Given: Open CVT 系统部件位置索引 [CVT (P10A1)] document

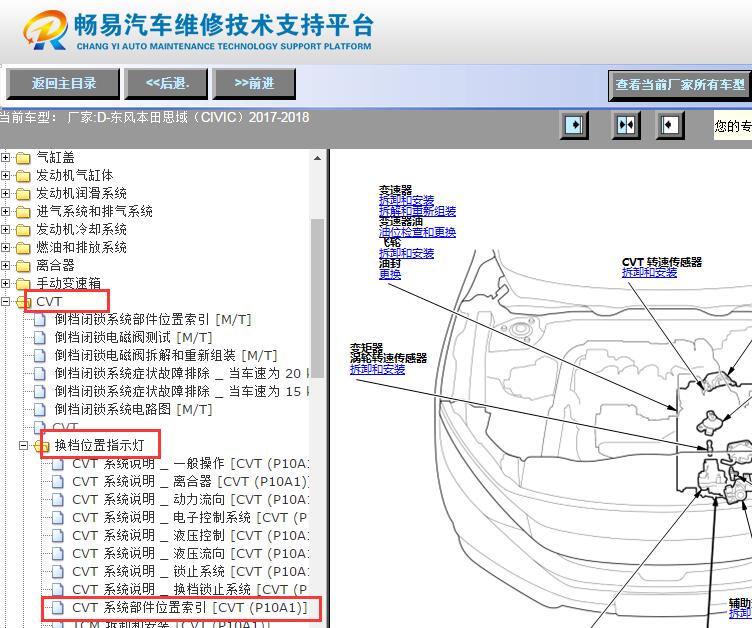Looking at the screenshot, I should [189, 607].
